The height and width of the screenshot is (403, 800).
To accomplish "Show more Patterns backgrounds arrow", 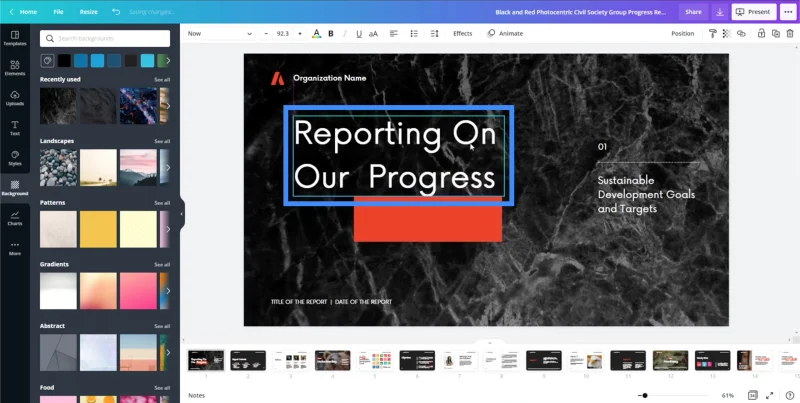I will (168, 229).
